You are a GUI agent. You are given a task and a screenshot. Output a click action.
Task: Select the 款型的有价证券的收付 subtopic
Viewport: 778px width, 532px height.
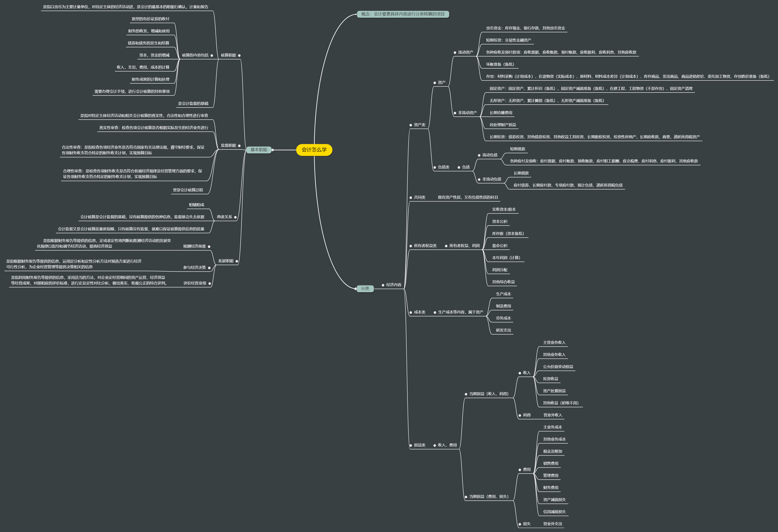coord(151,19)
